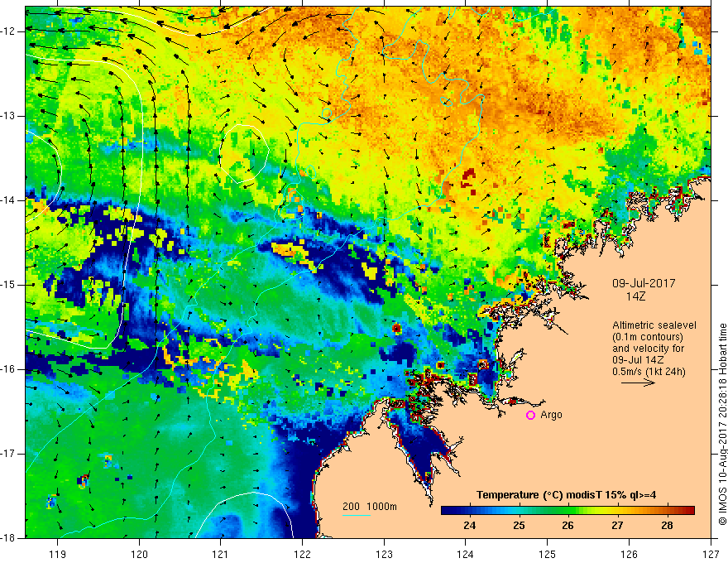Click the longitude label '127'
Viewport: 728px width, 563px height.
(711, 554)
